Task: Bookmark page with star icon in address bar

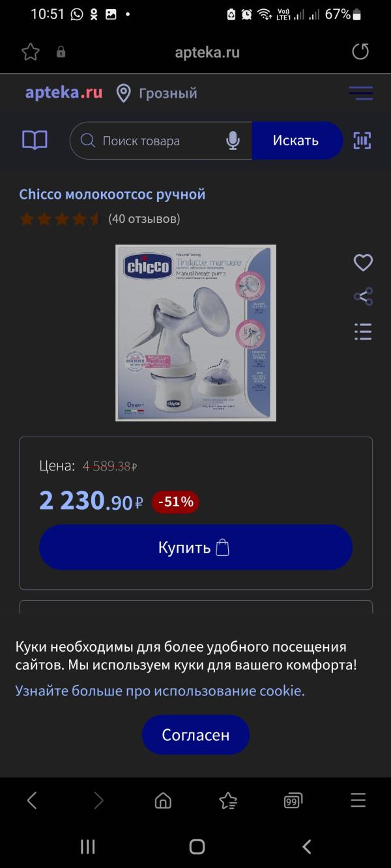Action: 31,52
